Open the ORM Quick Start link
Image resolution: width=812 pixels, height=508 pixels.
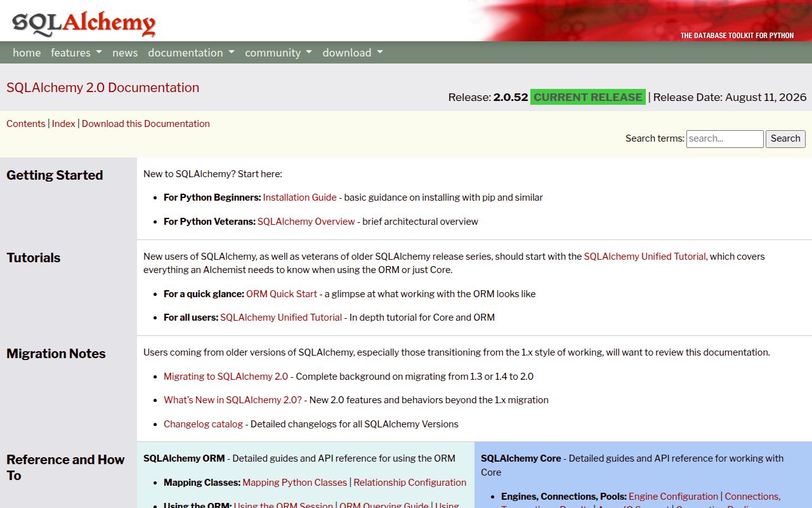282,294
